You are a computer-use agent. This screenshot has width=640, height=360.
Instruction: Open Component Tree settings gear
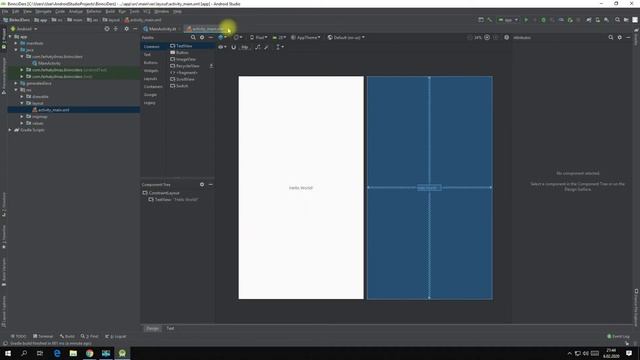[x=202, y=184]
